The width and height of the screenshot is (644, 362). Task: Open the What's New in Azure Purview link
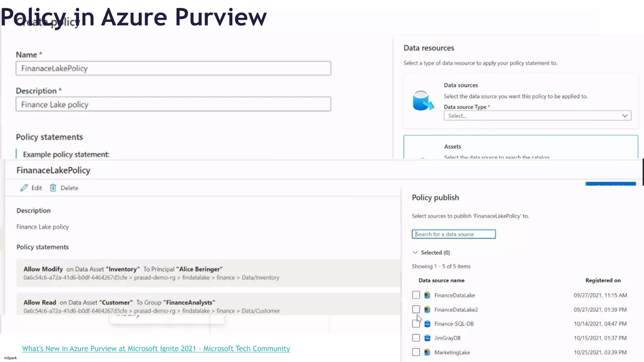click(156, 348)
